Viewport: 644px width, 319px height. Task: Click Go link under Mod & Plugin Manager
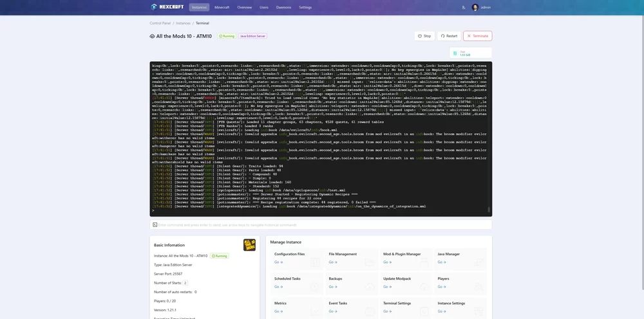[387, 262]
